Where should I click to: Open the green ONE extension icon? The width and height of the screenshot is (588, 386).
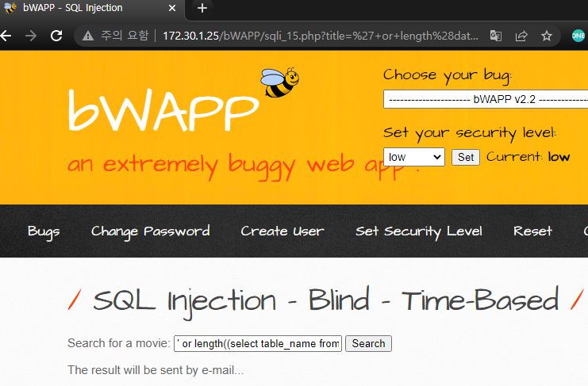pyautogui.click(x=578, y=36)
